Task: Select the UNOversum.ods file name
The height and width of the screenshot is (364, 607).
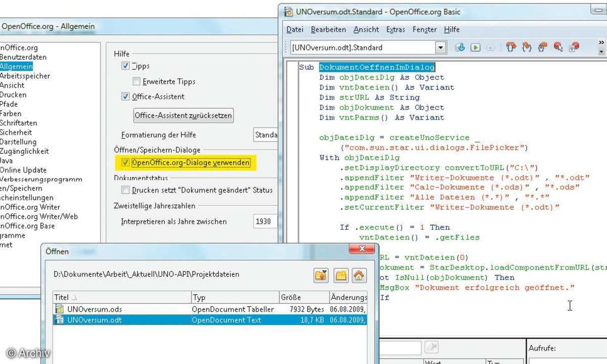Action: 95,309
